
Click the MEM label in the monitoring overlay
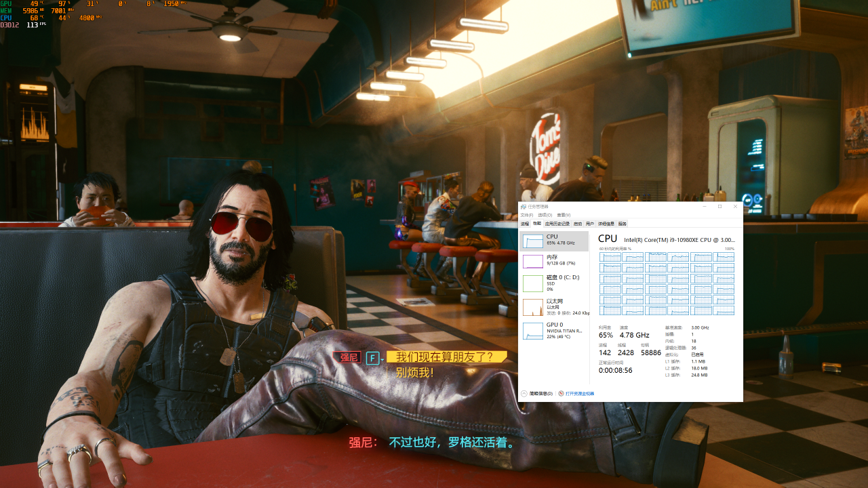coord(6,11)
